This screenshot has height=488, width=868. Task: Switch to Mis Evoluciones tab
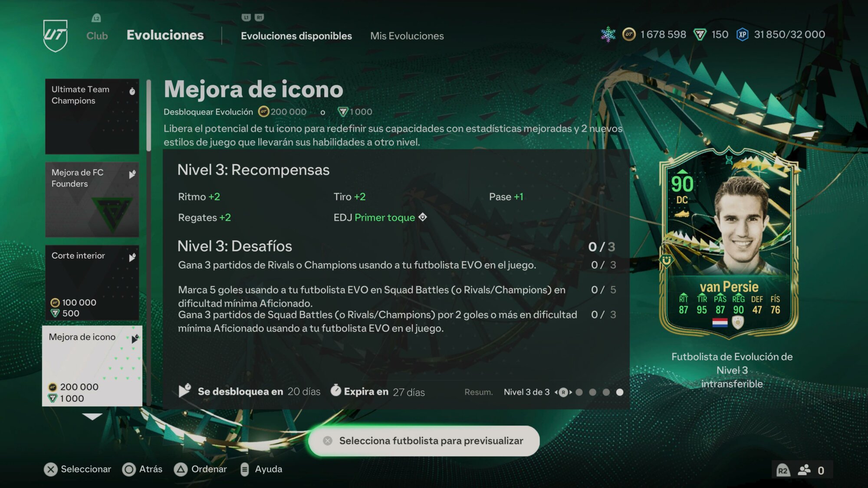pyautogui.click(x=407, y=36)
